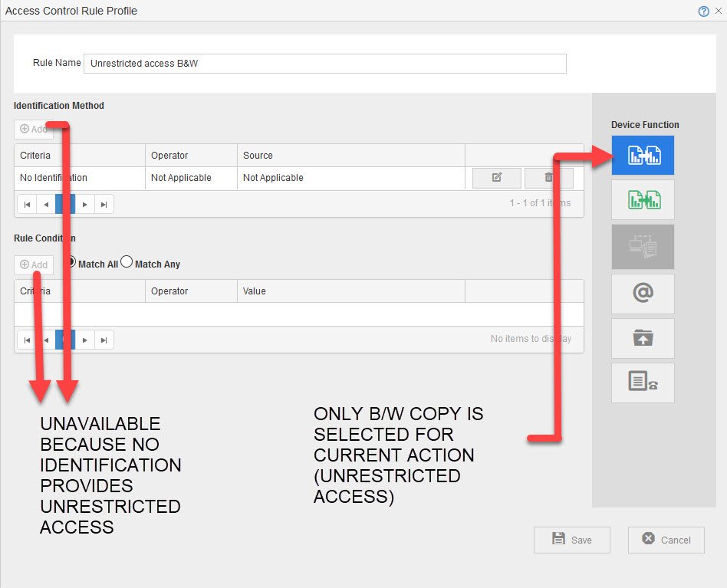This screenshot has width=727, height=588.
Task: Select the fax device function
Action: pos(643,383)
